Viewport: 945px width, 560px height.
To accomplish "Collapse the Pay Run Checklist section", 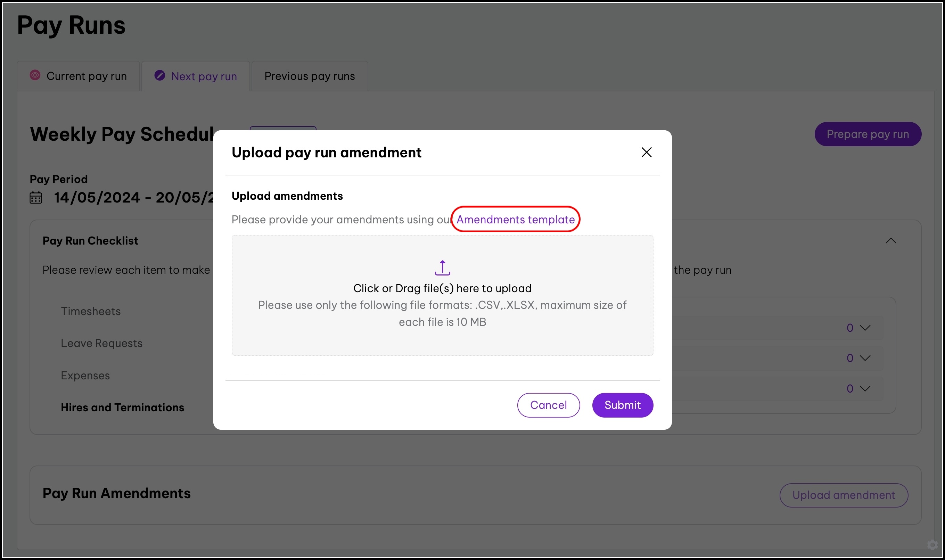I will point(891,241).
